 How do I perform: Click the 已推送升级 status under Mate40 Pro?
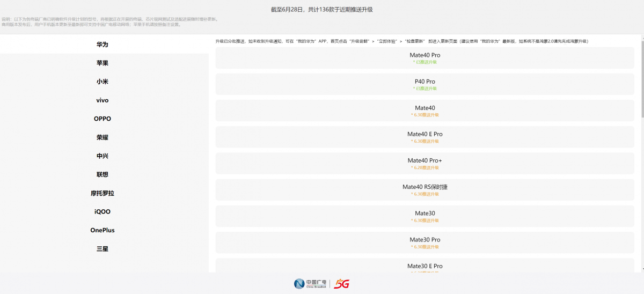click(425, 62)
